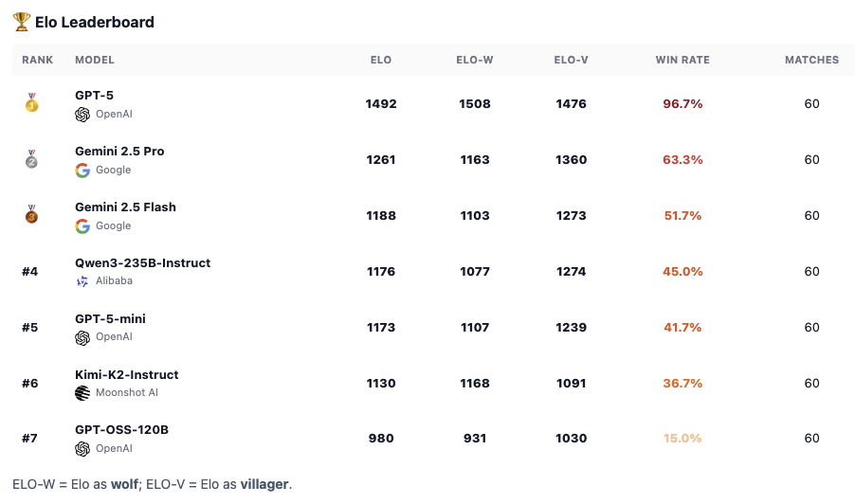Open the GPT-5 model name
The width and height of the screenshot is (855, 504).
pos(95,96)
